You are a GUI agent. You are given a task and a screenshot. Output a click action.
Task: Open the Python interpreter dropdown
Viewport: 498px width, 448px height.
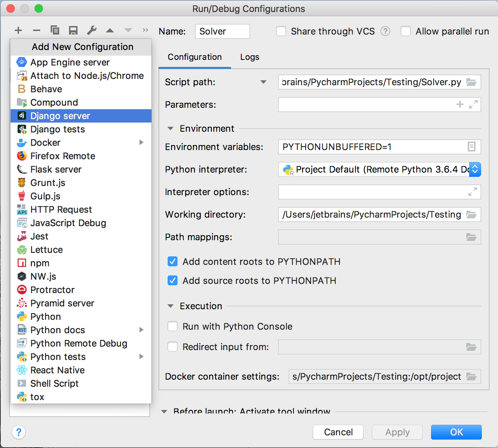475,169
